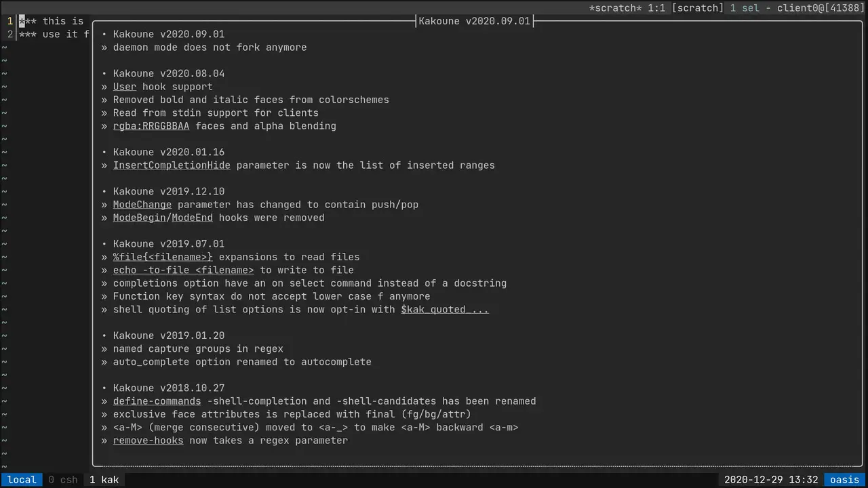Click underlined 'ModeChange' text
868x488 pixels.
[x=142, y=205]
